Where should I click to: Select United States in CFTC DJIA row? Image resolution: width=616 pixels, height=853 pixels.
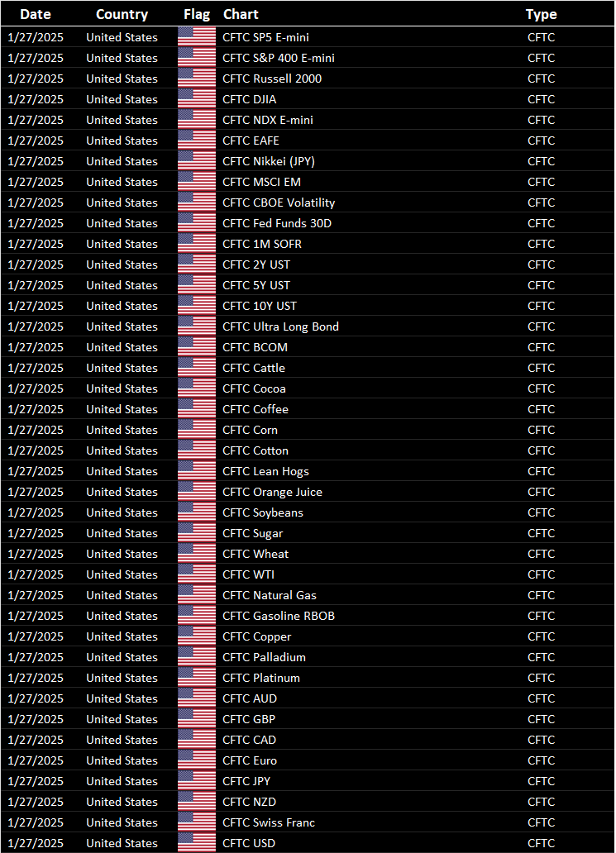point(122,99)
